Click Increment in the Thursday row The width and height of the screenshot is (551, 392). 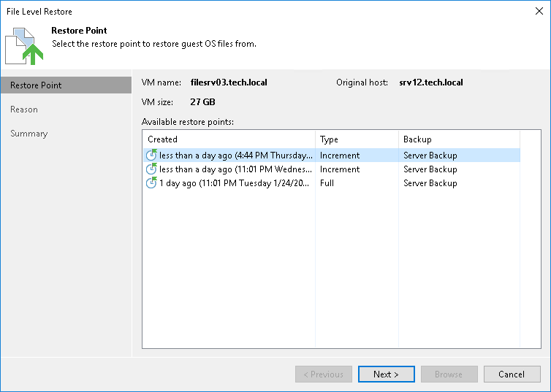pos(340,155)
